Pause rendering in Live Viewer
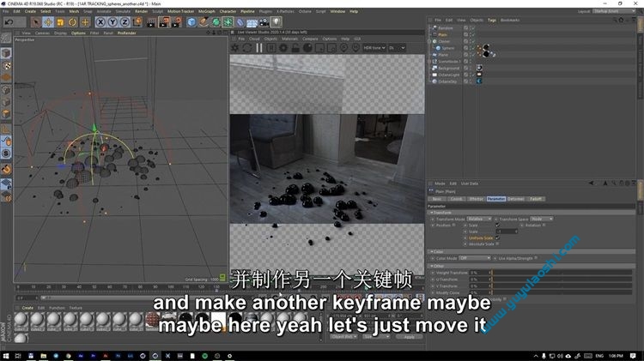Screen dimensions: 644x361 259,48
